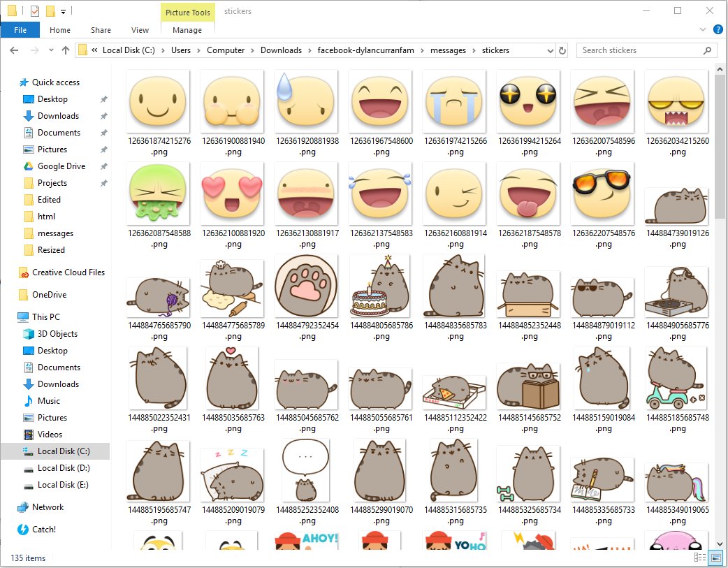
Task: Open the File menu
Action: pos(20,30)
